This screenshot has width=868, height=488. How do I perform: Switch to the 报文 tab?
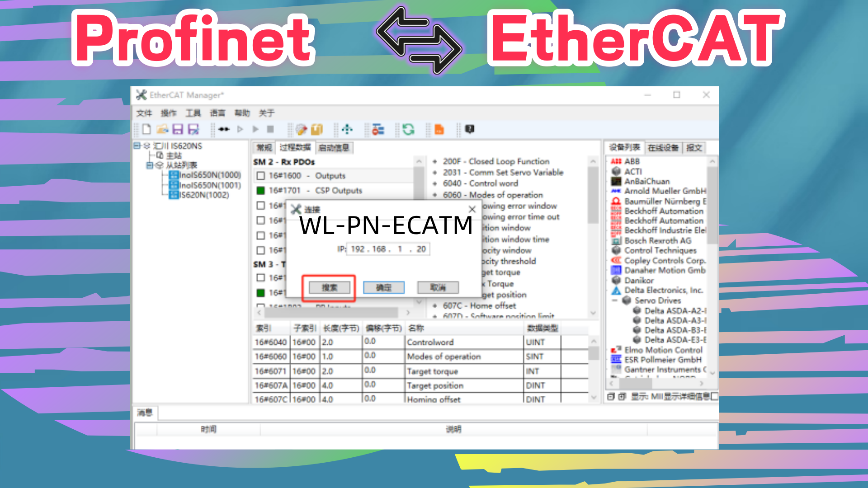pos(694,148)
